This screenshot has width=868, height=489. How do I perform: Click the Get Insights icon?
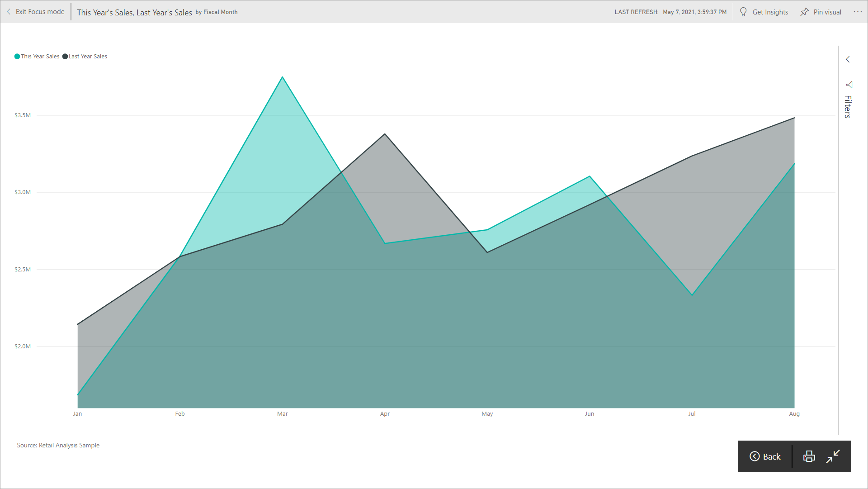point(744,11)
